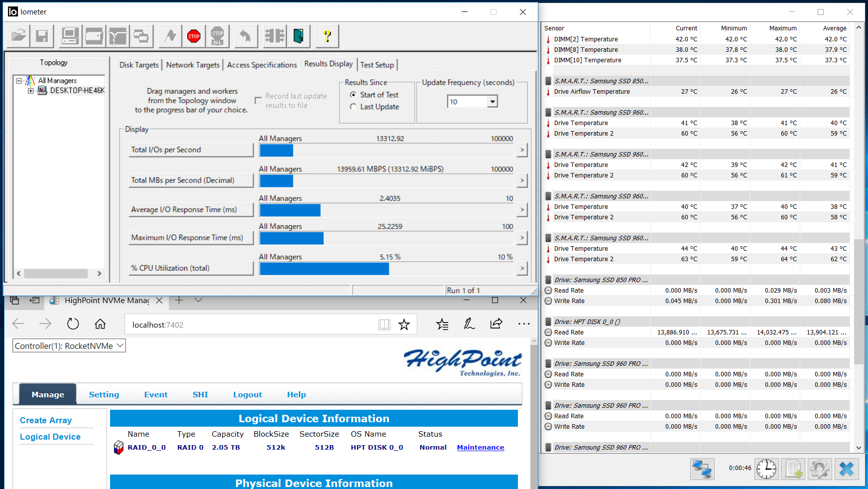Open the browser tab preview chevron
The image size is (868, 489).
point(198,300)
